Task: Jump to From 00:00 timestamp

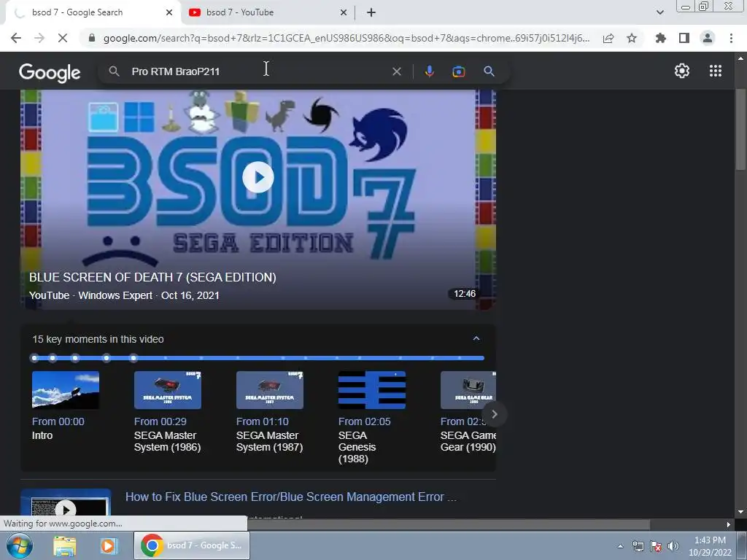Action: 58,421
